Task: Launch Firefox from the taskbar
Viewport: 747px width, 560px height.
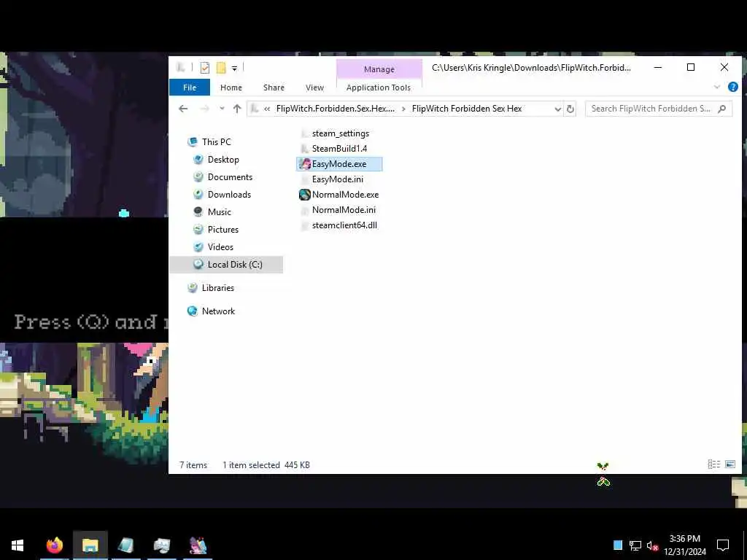Action: [55, 545]
